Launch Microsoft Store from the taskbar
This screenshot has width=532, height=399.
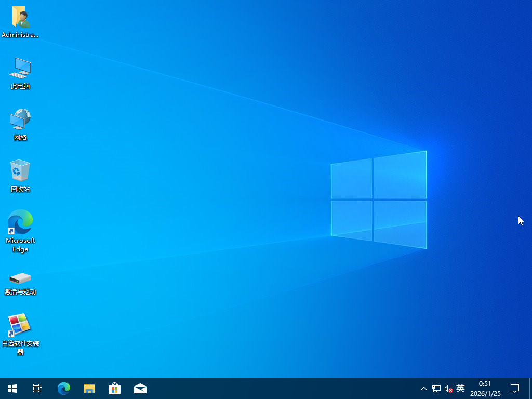tap(114, 388)
